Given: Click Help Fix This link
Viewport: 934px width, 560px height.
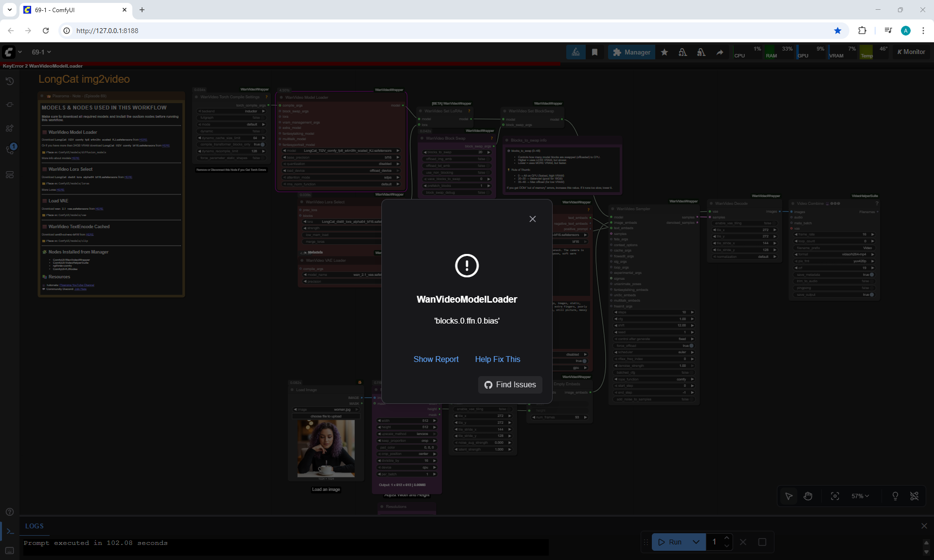Looking at the screenshot, I should click(x=497, y=359).
